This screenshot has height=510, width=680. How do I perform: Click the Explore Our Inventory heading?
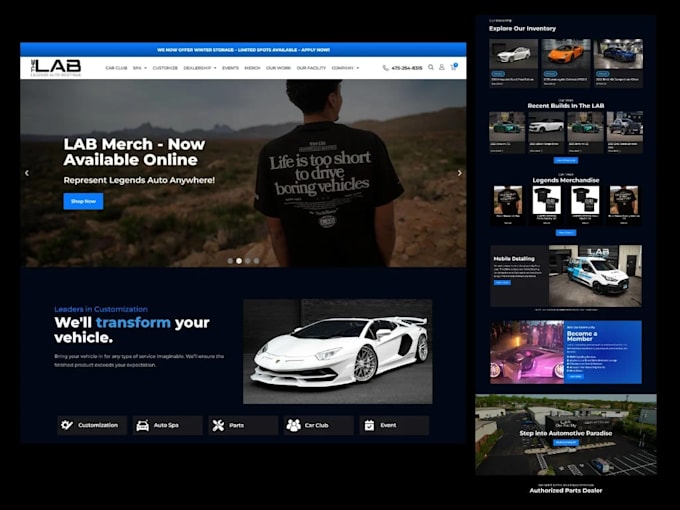522,29
